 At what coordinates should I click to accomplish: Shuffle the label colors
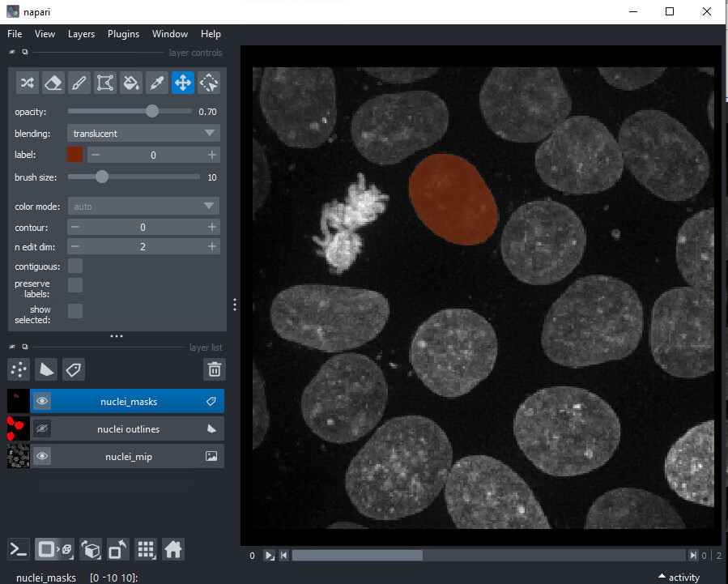point(27,82)
